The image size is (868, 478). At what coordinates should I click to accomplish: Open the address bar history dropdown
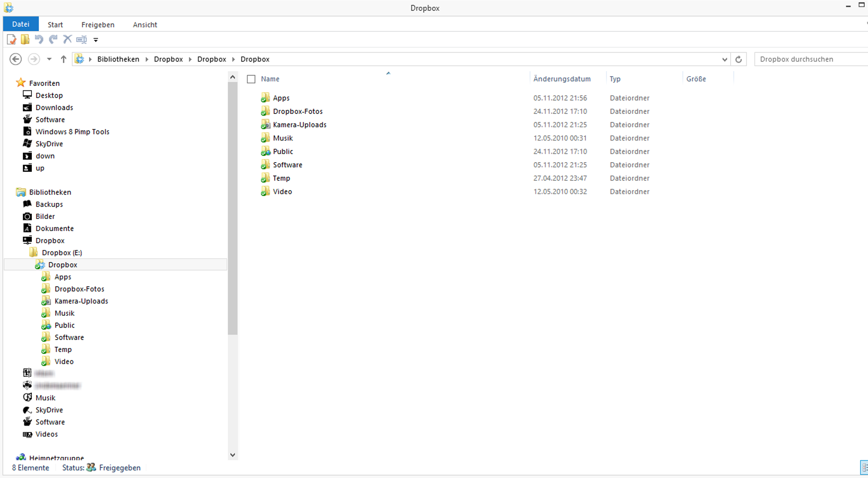coord(725,59)
